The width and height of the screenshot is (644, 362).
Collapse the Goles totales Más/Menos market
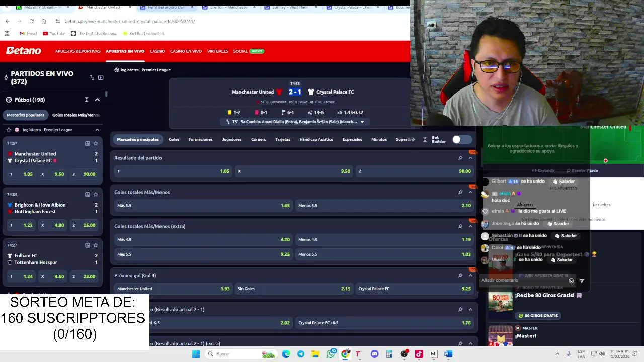click(470, 192)
